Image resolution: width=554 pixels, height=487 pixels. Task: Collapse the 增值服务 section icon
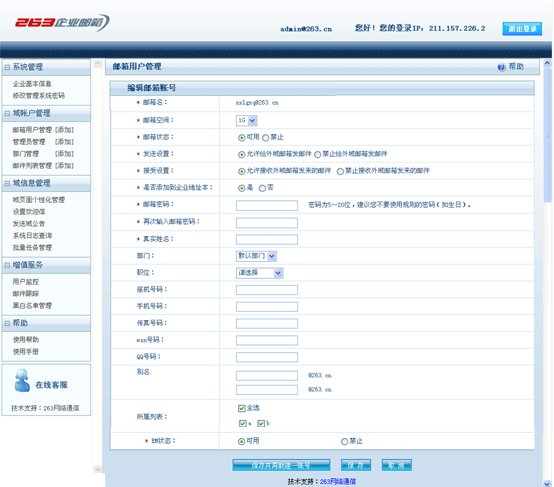[7, 265]
